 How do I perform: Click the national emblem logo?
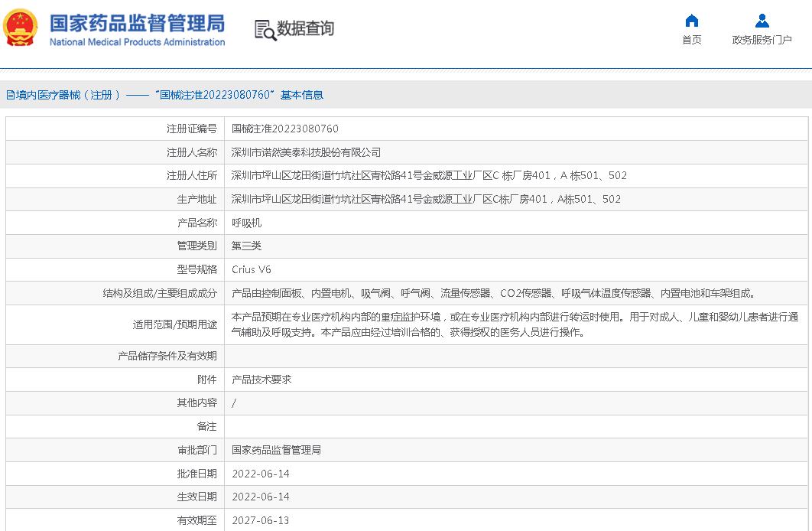[x=21, y=29]
